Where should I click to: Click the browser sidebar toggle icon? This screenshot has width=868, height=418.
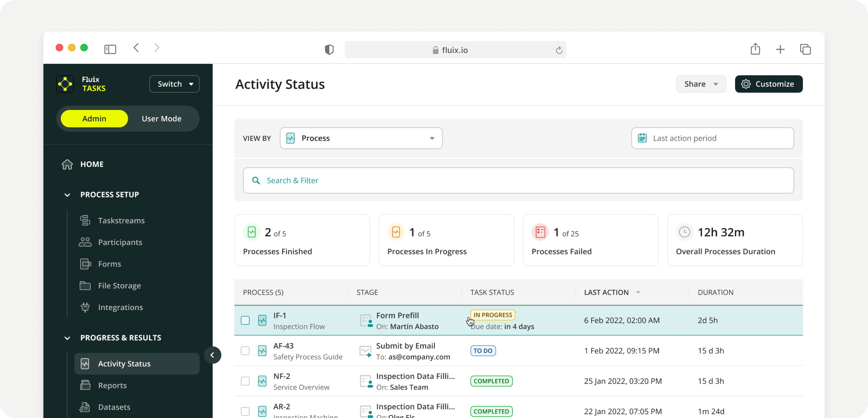click(x=110, y=49)
